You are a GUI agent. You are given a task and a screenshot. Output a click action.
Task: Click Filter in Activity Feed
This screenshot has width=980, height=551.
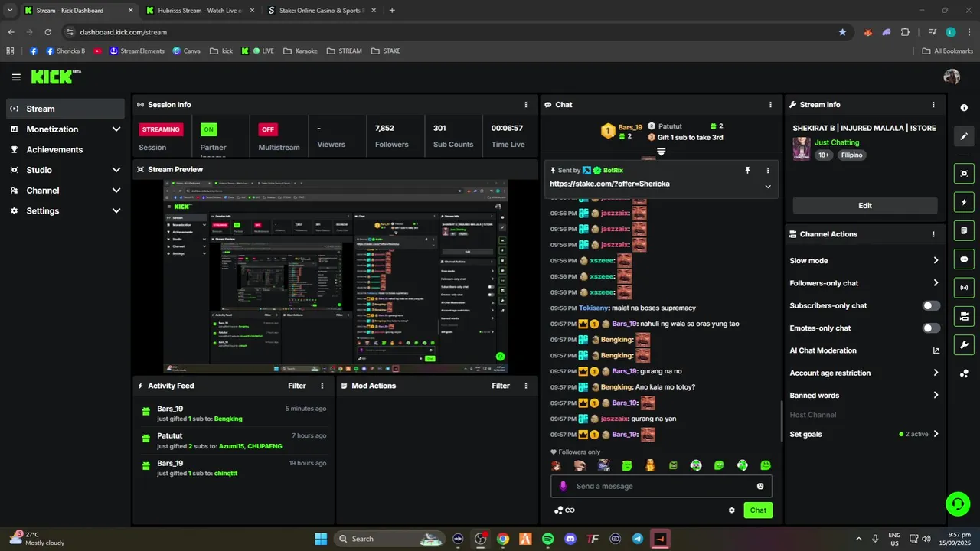point(297,386)
